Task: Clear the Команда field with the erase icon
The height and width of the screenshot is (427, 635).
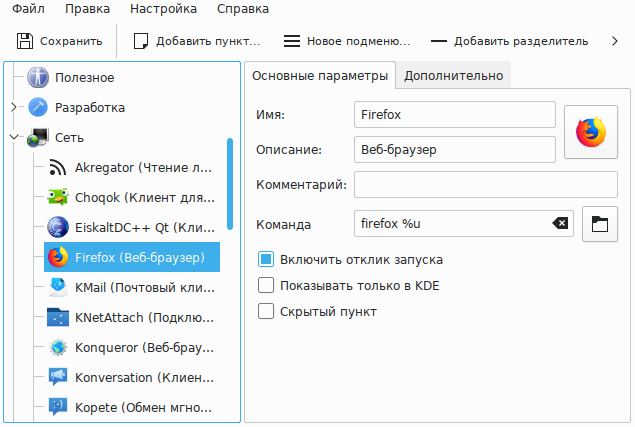Action: (561, 224)
